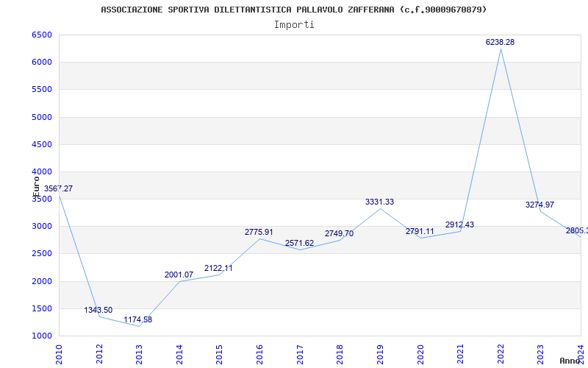Click x-axis year label 2017
The height and width of the screenshot is (368, 588).
click(x=300, y=354)
